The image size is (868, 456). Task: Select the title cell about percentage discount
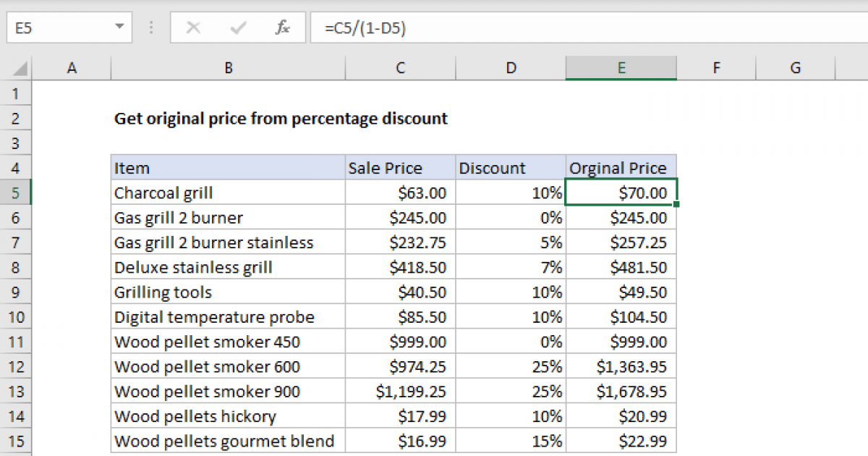pos(281,119)
